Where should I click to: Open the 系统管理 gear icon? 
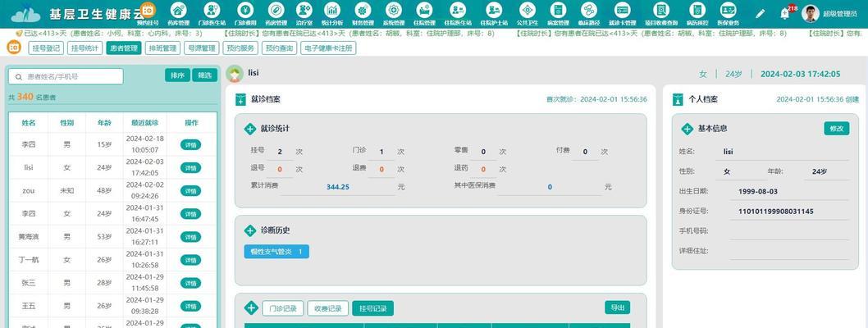click(393, 11)
